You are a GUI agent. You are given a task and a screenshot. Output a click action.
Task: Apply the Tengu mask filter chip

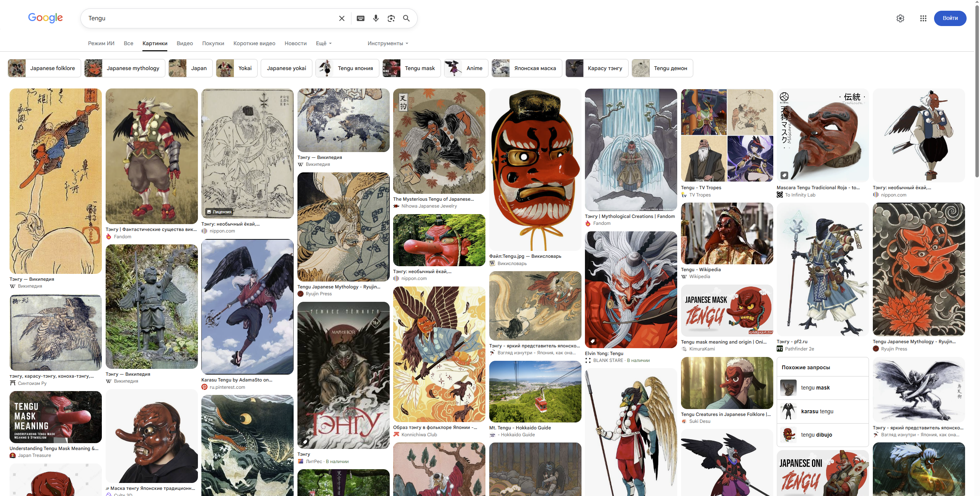[412, 68]
